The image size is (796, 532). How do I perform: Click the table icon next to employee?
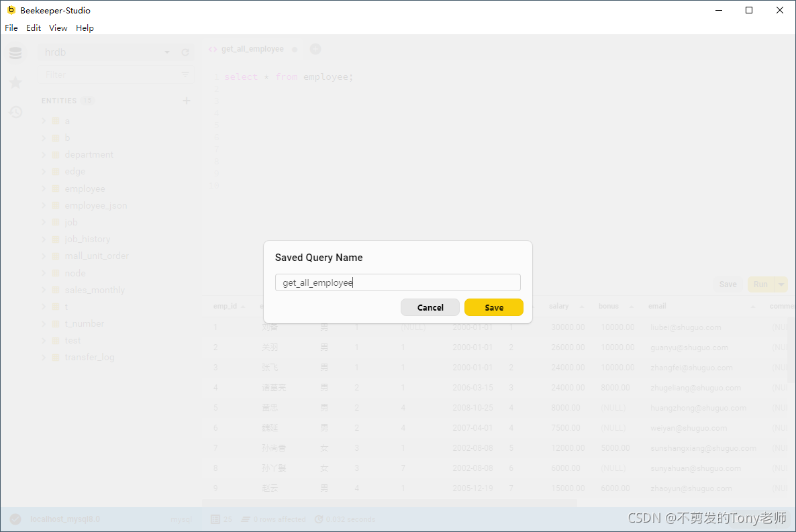tap(56, 189)
